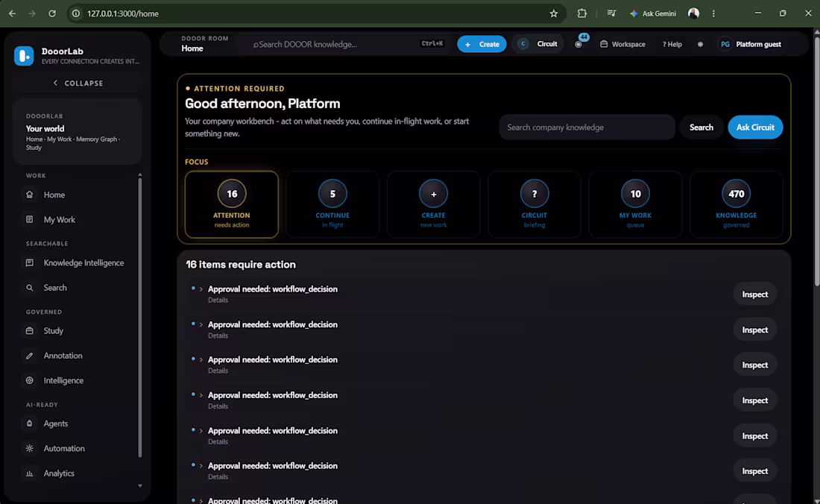Screen dimensions: 820x504
Task: Inspect the third approval item
Action: point(754,365)
